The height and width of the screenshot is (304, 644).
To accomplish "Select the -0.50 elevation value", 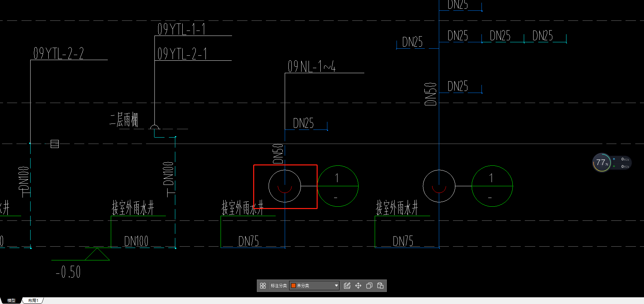I will tap(68, 272).
